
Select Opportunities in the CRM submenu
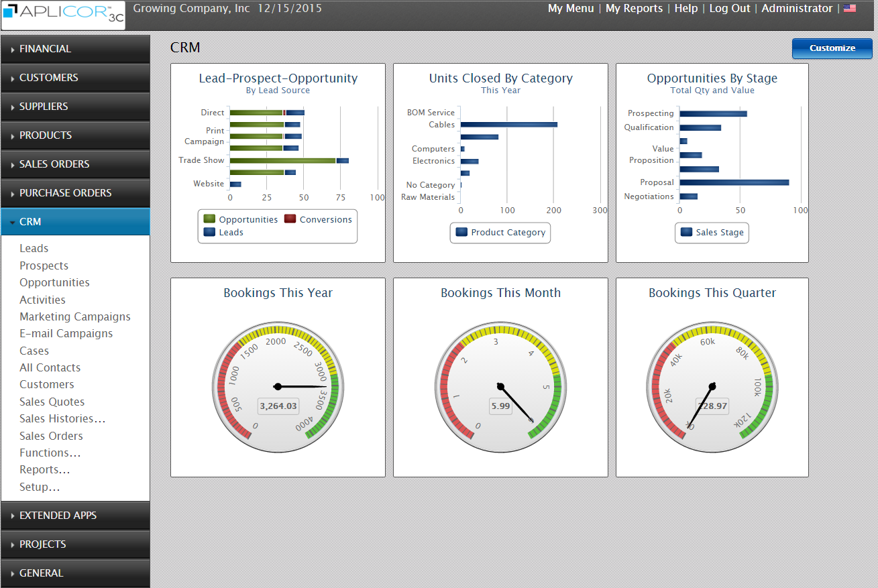click(54, 283)
